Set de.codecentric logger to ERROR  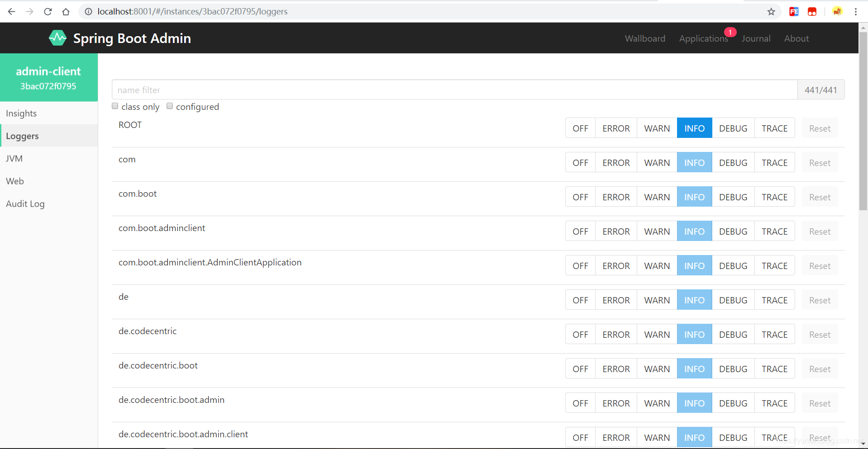616,334
